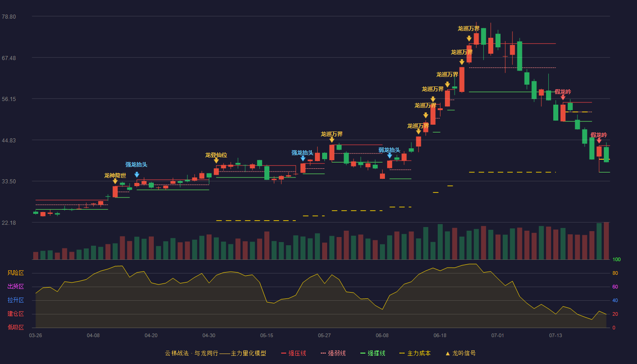
Task: Click the 67.48 price axis label
Action: coord(9,58)
